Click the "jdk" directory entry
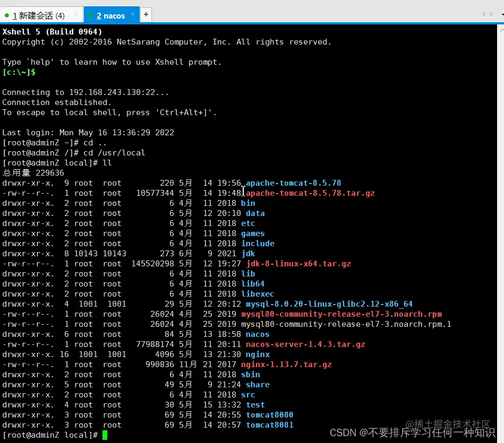This screenshot has height=443, width=504. pyautogui.click(x=248, y=254)
